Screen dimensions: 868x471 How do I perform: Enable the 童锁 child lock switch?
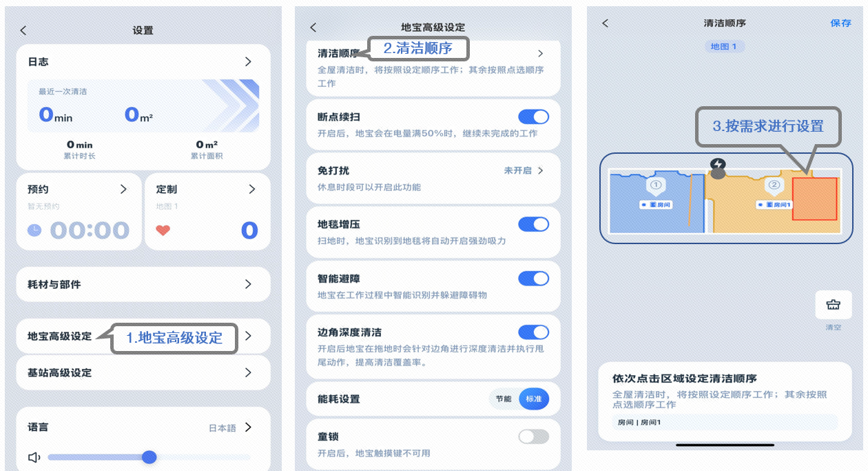coord(533,437)
